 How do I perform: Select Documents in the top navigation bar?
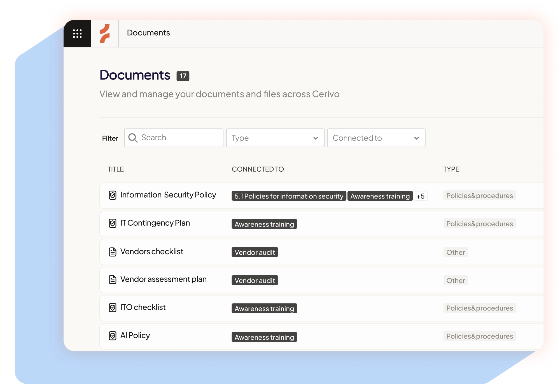point(148,33)
